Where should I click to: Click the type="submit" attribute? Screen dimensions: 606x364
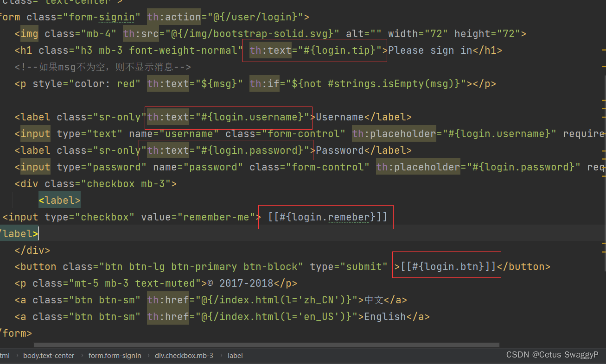[x=349, y=267]
